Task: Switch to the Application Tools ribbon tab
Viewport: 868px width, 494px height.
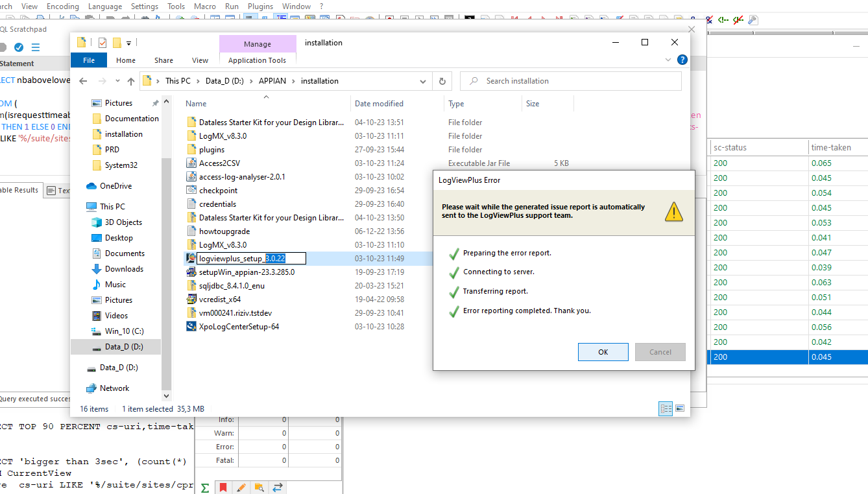Action: (x=257, y=60)
